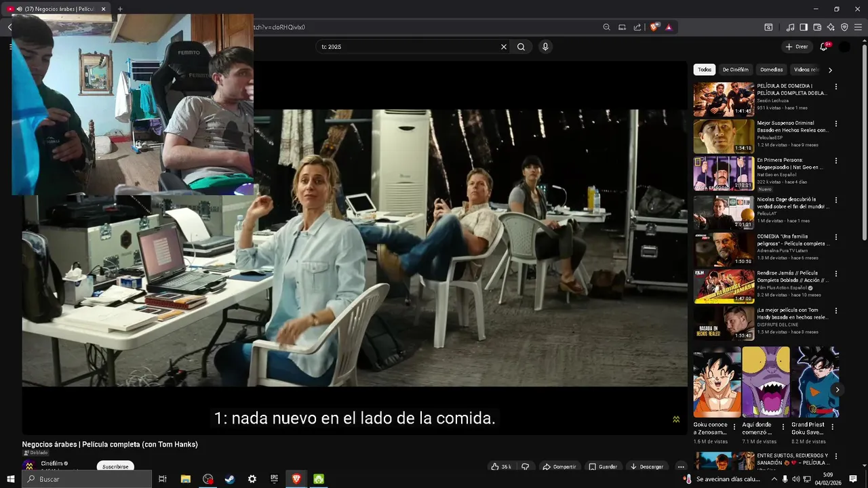Open the Leo AI sparkle icon
This screenshot has width=868, height=488.
(x=831, y=27)
